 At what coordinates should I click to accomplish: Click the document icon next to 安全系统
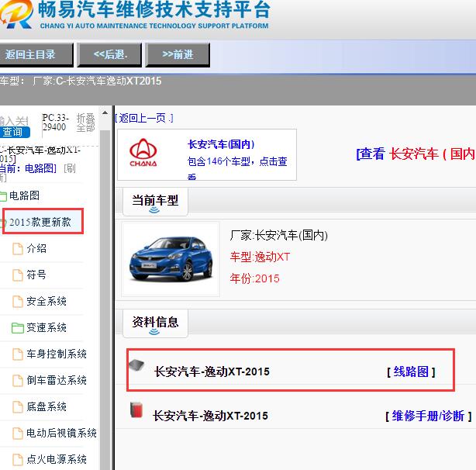[x=18, y=302]
